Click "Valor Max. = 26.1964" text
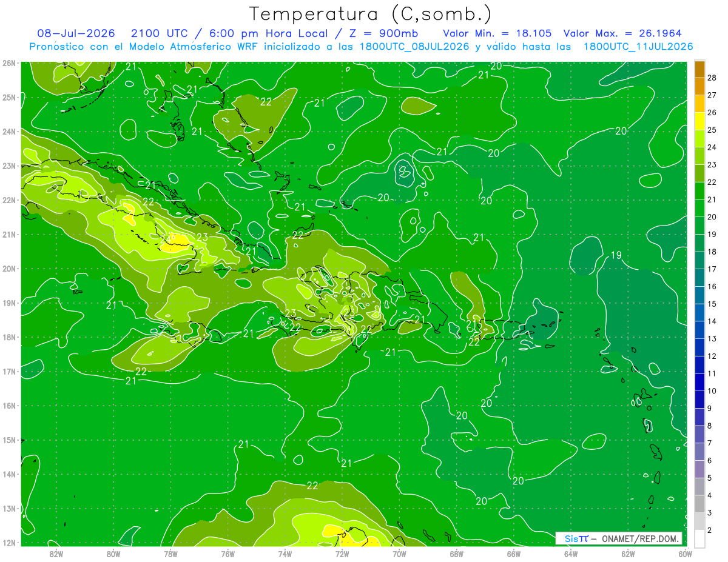The height and width of the screenshot is (562, 728). click(x=622, y=33)
